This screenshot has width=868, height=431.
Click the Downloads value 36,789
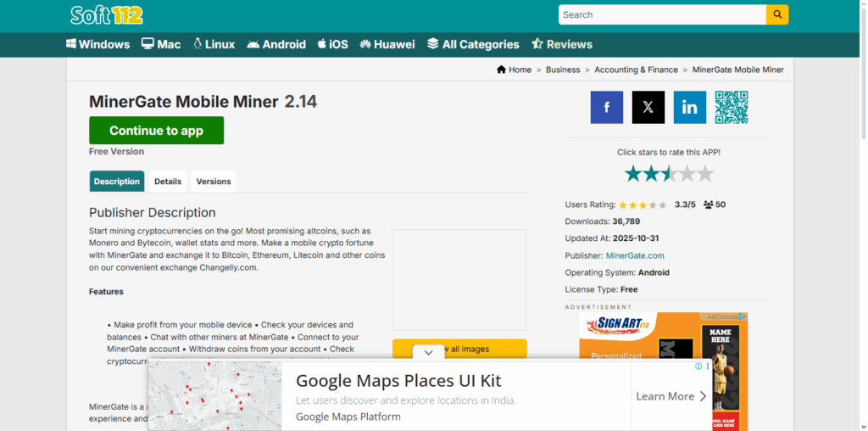[x=626, y=221]
